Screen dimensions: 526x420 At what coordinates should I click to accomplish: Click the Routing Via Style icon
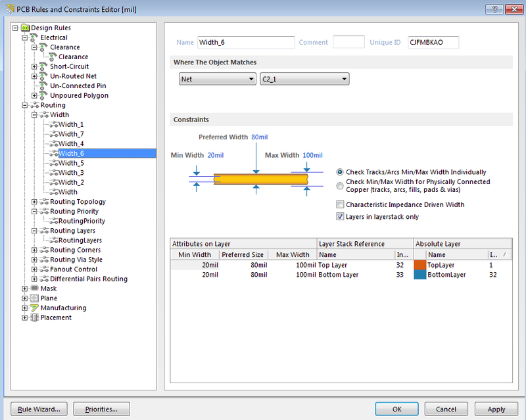[x=44, y=260]
